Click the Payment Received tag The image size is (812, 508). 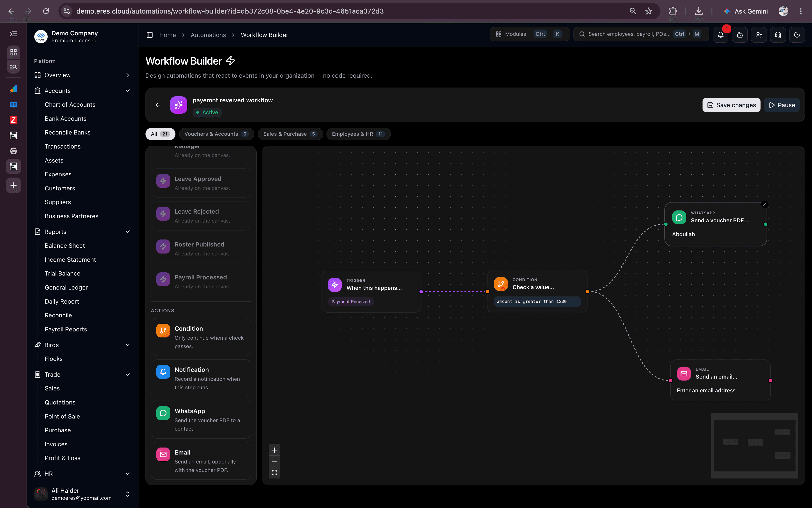(351, 302)
